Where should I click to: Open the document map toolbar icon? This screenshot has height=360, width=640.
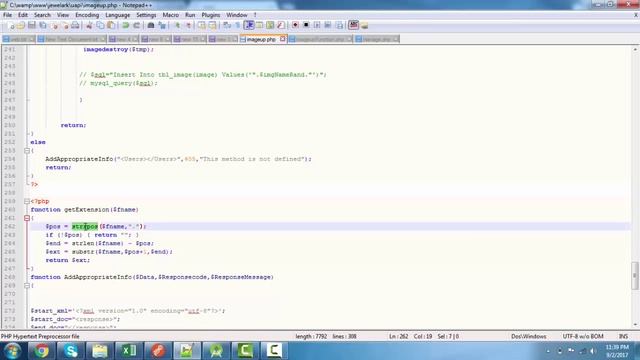270,25
